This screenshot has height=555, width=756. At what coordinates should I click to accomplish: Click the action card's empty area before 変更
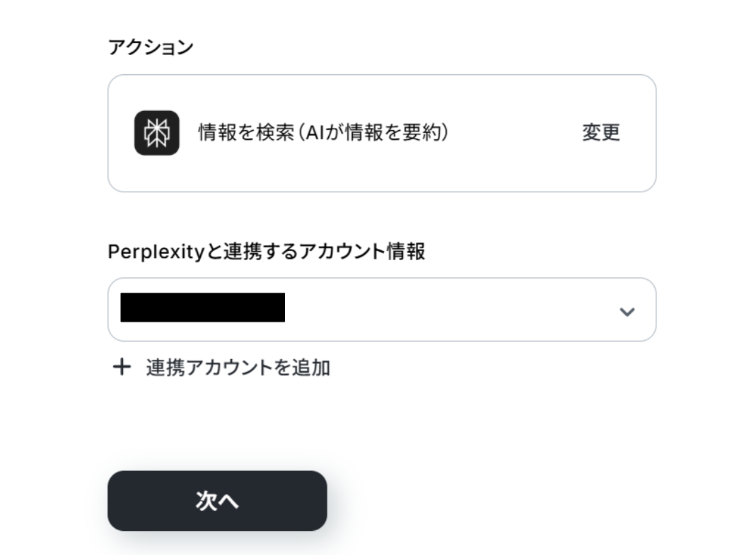tap(516, 133)
